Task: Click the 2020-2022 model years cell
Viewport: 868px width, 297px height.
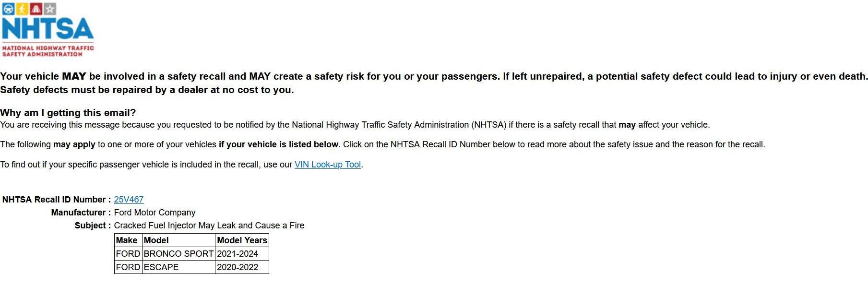Action: 238,267
